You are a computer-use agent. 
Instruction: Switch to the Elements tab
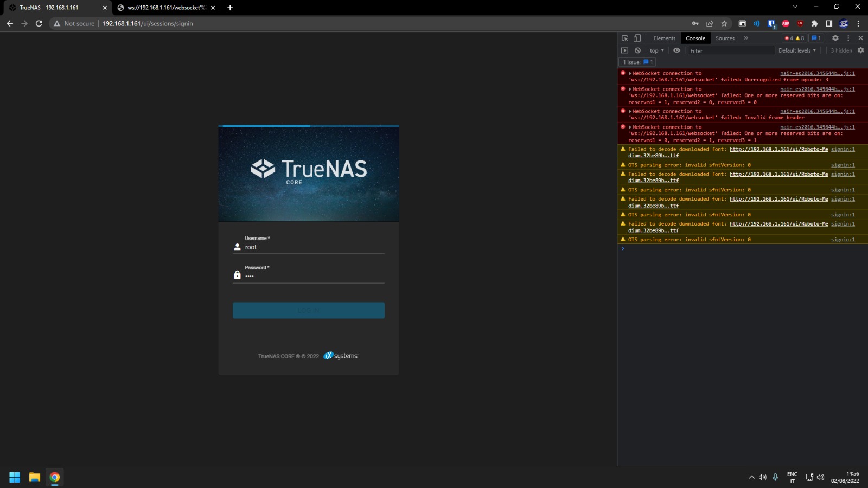665,38
